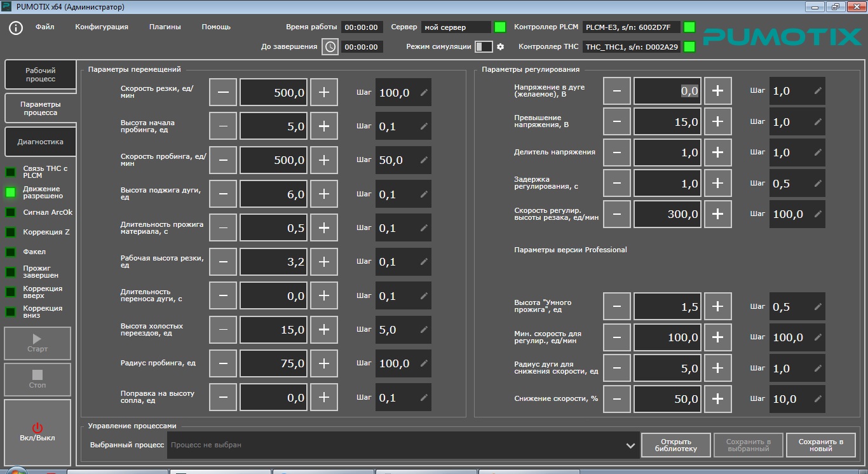Switch to Диагностика tab

point(41,142)
